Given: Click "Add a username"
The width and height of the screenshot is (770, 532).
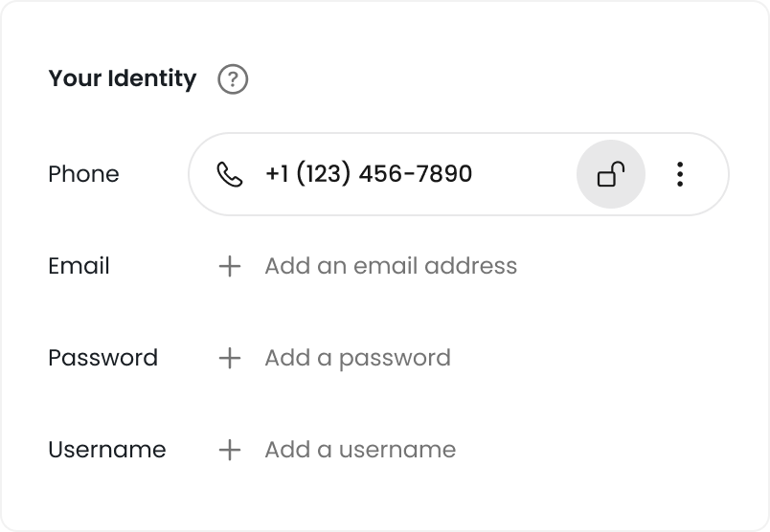Looking at the screenshot, I should (x=360, y=450).
